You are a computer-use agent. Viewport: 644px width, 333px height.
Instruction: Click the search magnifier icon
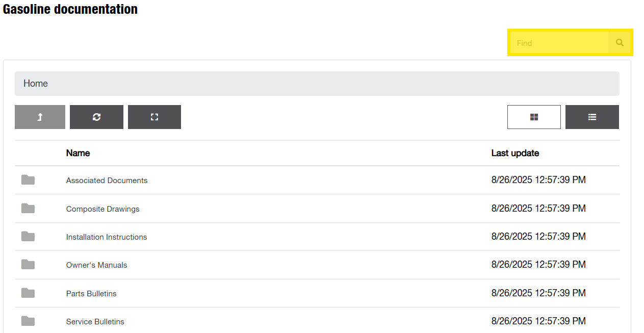[x=620, y=43]
